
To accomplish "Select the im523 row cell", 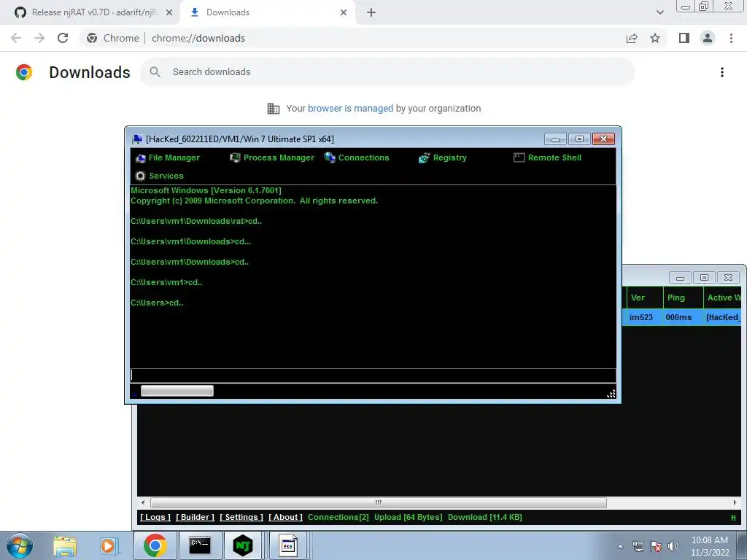I will click(x=641, y=317).
